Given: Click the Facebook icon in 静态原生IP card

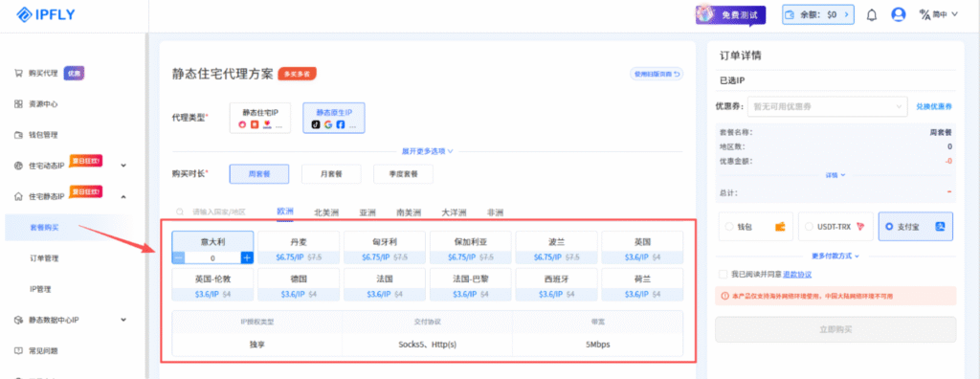Looking at the screenshot, I should (x=341, y=124).
